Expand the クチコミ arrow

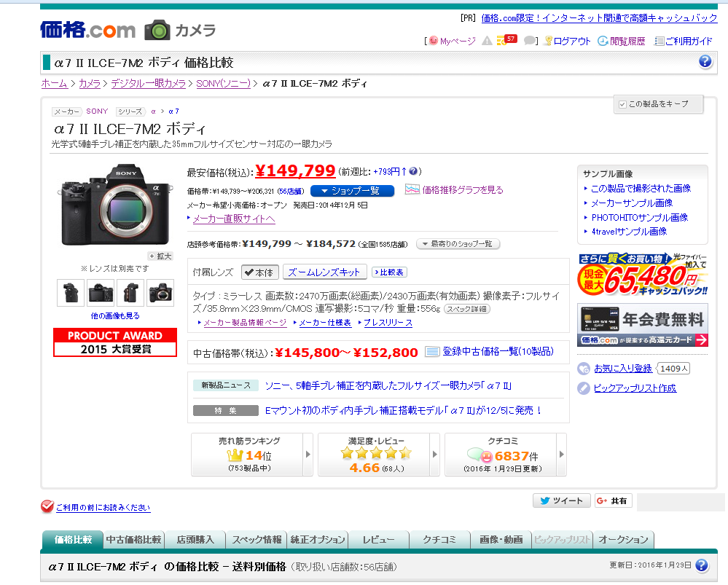pyautogui.click(x=561, y=454)
